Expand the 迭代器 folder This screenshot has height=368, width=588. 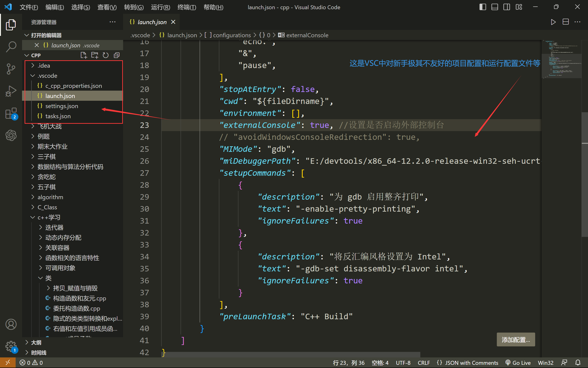point(73,227)
